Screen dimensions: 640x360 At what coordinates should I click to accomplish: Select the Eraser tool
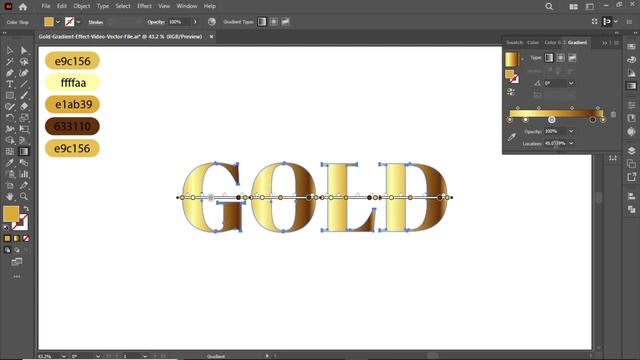coord(24,107)
